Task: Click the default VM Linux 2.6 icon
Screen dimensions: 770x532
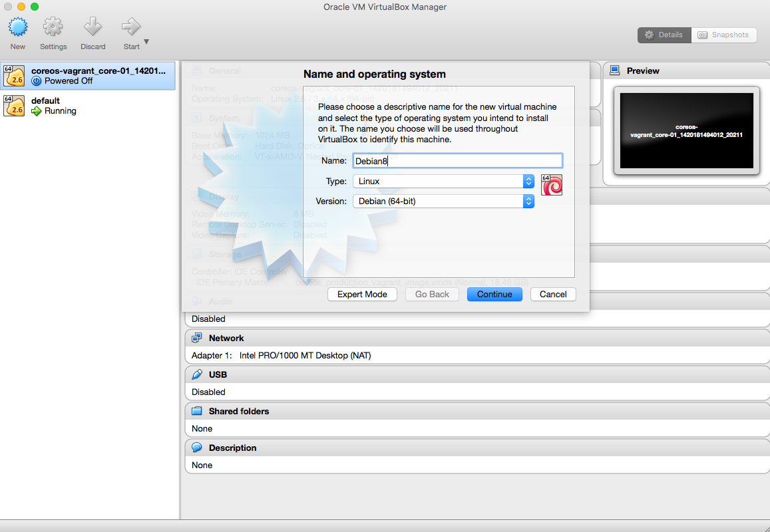Action: point(14,106)
